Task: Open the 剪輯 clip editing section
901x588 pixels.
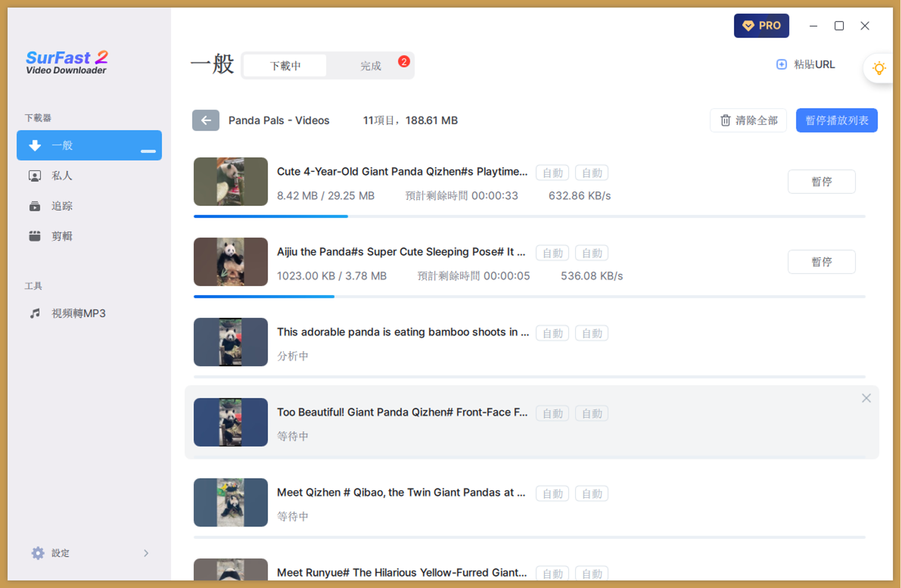Action: pos(62,236)
